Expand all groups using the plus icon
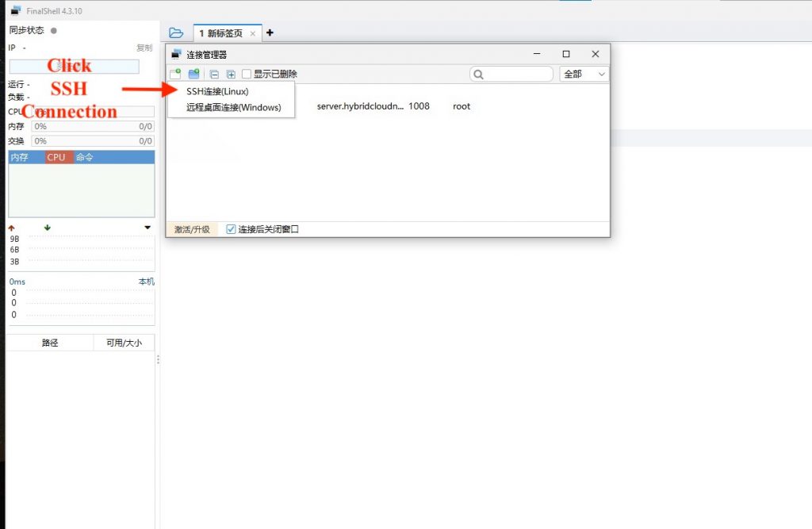Screen dimensions: 812x529 (x=231, y=73)
